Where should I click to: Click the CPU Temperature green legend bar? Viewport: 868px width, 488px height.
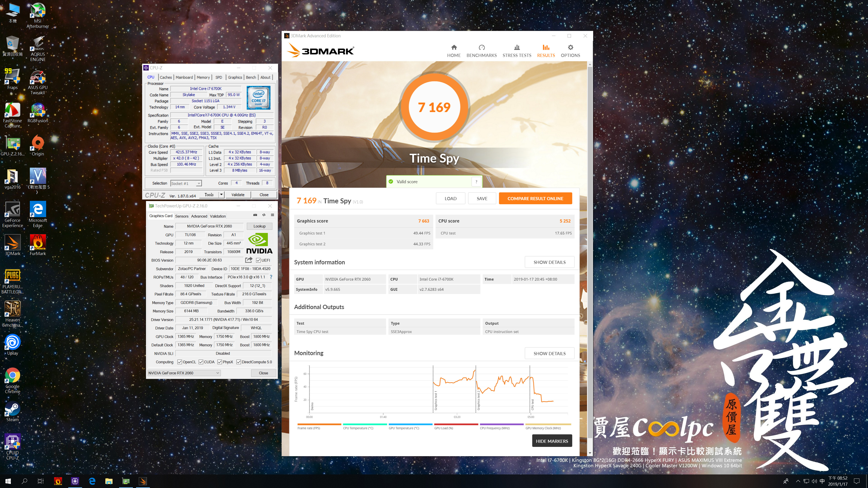(x=365, y=424)
